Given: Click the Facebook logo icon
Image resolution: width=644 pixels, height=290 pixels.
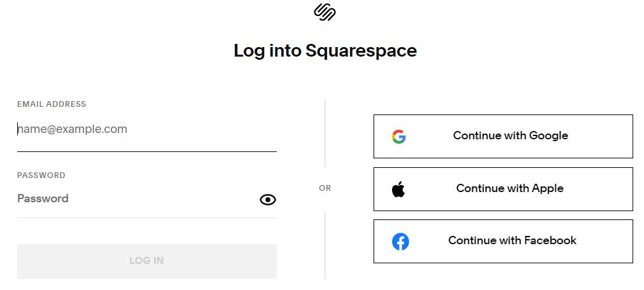Looking at the screenshot, I should coord(400,242).
